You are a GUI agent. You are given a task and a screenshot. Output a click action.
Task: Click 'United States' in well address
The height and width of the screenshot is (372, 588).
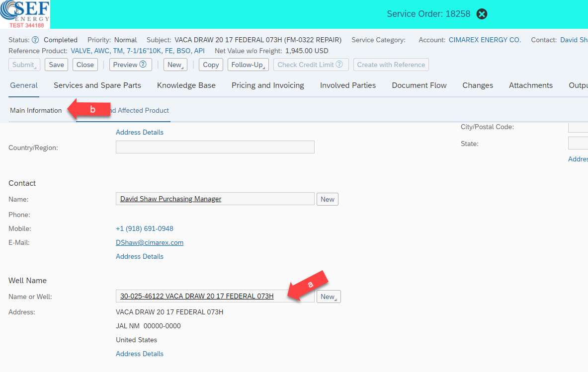pos(136,340)
